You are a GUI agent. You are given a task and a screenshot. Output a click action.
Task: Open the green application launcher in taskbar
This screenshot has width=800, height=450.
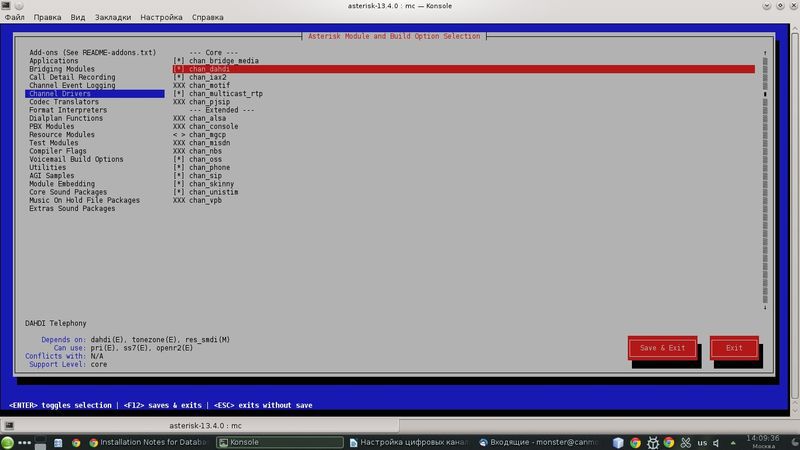pyautogui.click(x=8, y=441)
